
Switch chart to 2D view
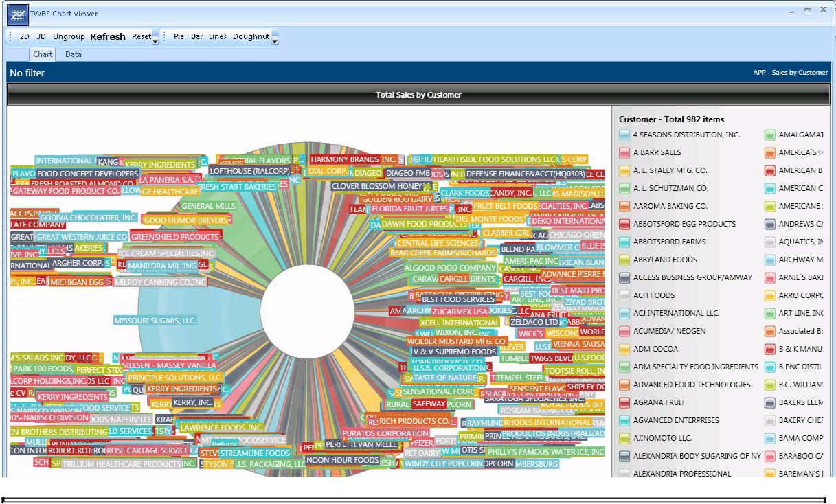coord(25,36)
